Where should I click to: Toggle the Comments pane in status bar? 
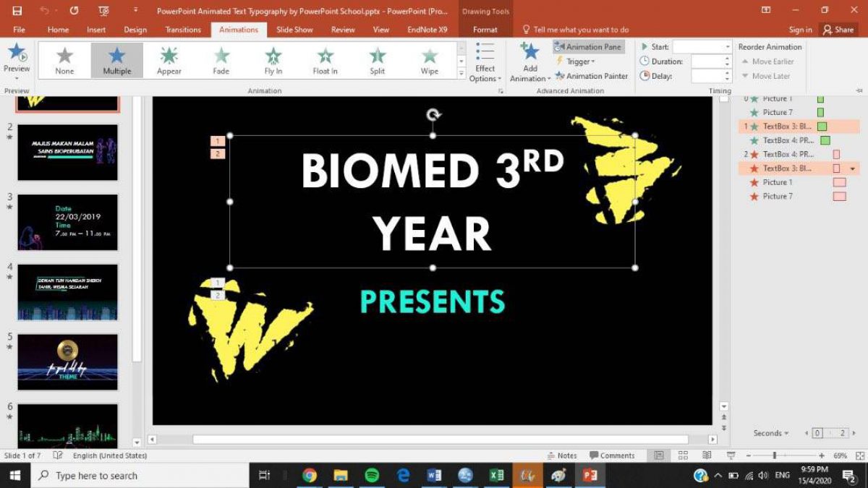point(611,455)
